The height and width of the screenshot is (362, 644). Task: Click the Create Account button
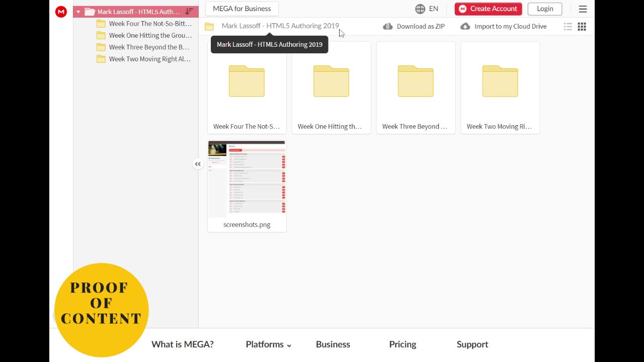[x=488, y=9]
